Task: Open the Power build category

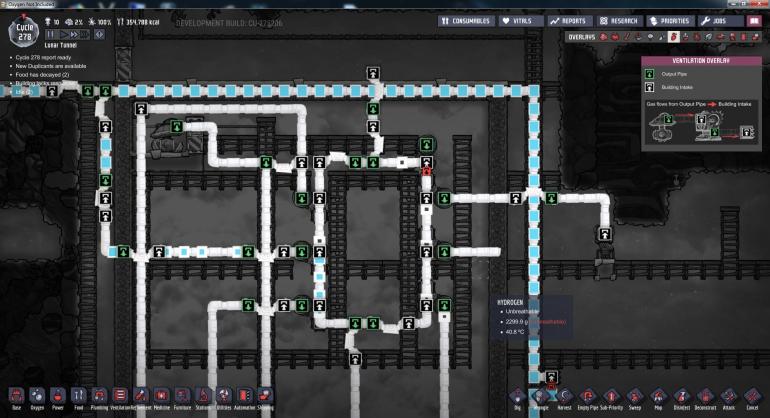Action: pyautogui.click(x=58, y=397)
